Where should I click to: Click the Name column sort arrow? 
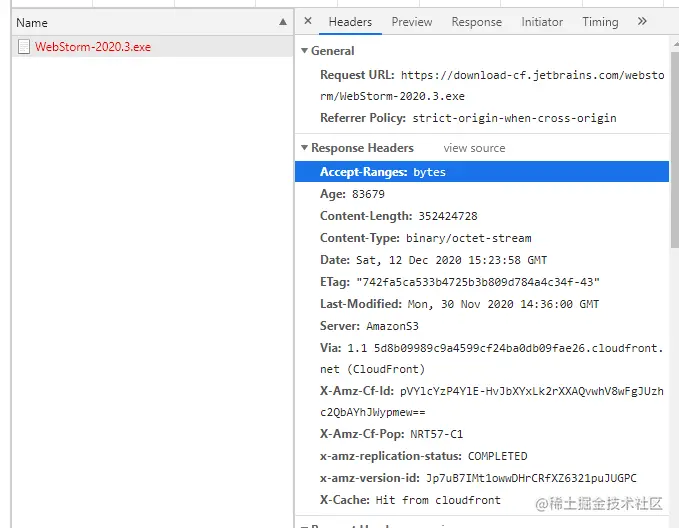[x=283, y=22]
